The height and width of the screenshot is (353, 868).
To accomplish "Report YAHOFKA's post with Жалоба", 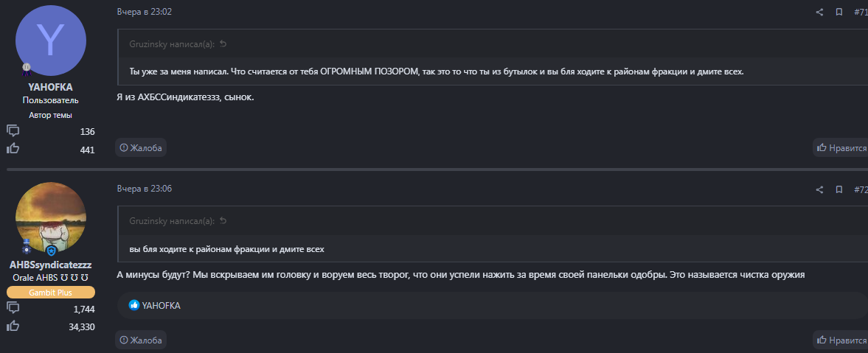I will click(141, 148).
